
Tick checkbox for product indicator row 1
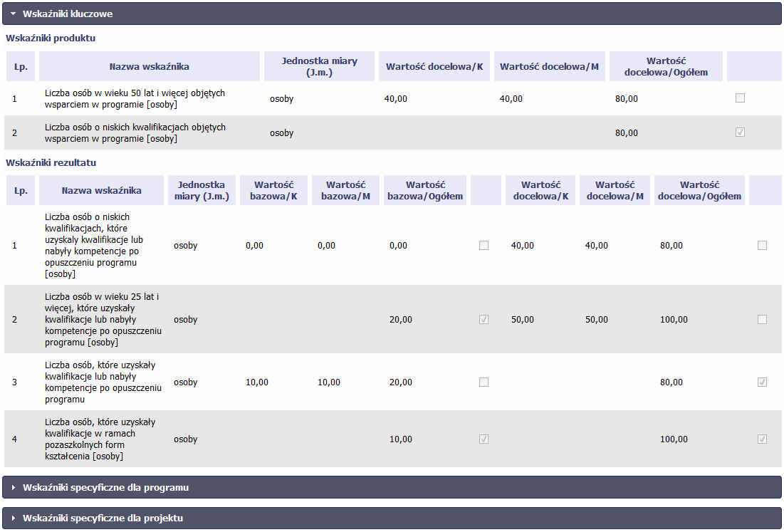pos(740,98)
